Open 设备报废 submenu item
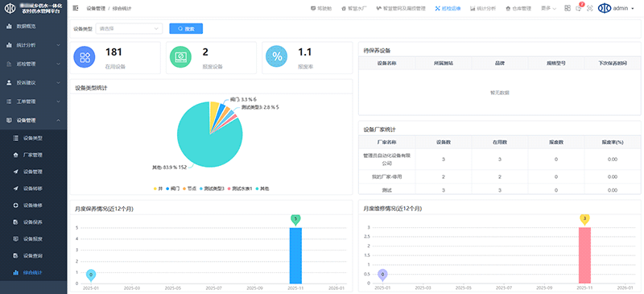 [x=33, y=239]
